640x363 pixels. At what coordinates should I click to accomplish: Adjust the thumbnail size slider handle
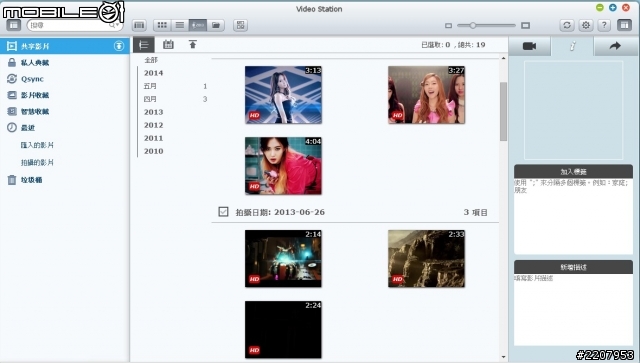coord(472,25)
